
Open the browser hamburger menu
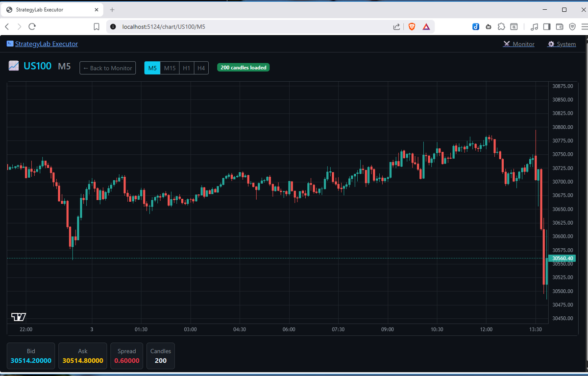pyautogui.click(x=584, y=26)
